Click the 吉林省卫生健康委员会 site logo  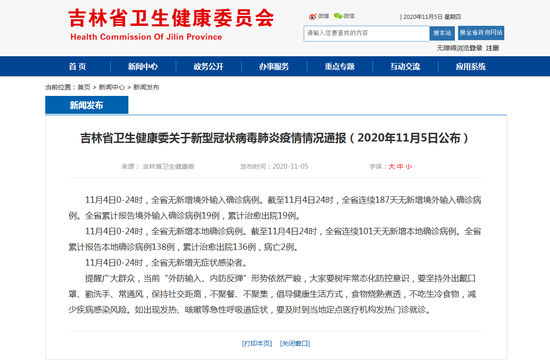click(x=171, y=18)
